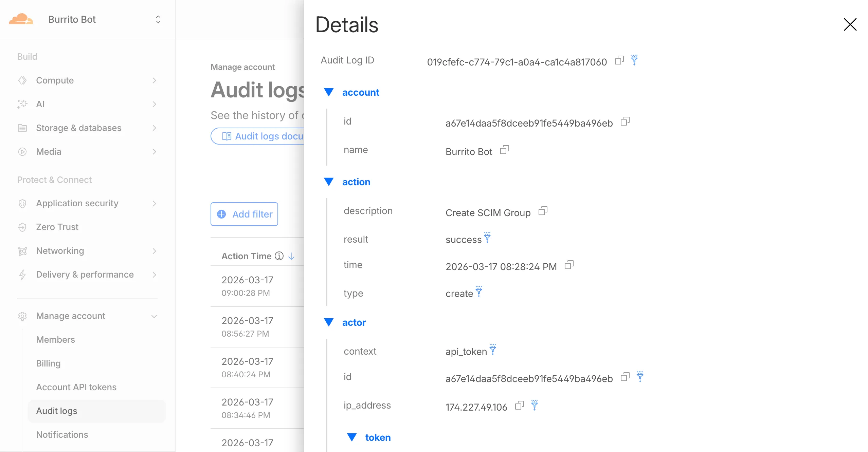Select Members in the sidebar

[x=55, y=339]
